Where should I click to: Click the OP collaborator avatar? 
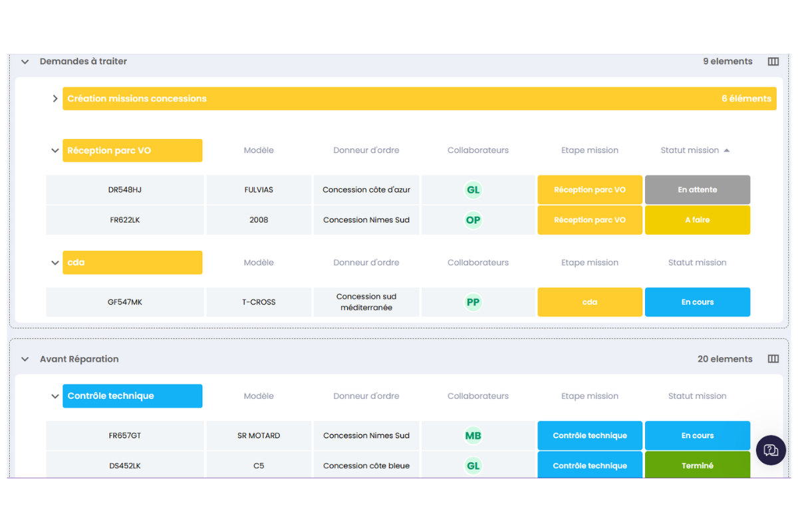[473, 220]
